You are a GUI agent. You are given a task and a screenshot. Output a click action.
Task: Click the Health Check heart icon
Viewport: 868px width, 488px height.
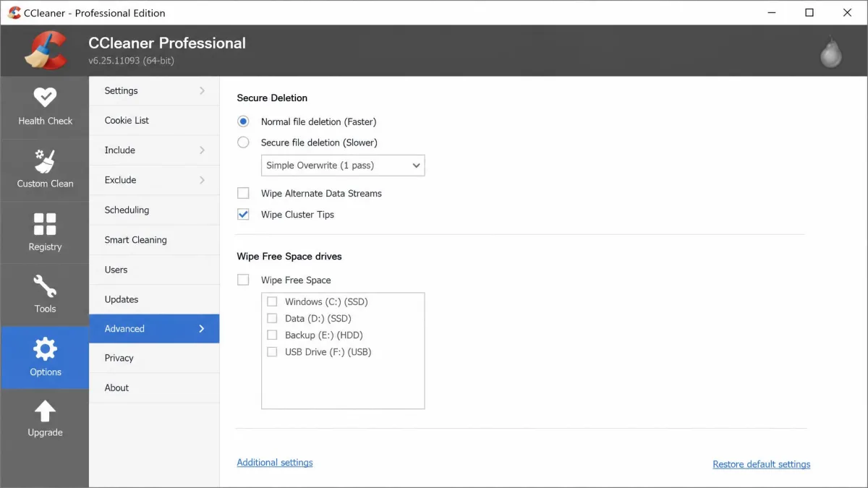coord(45,97)
